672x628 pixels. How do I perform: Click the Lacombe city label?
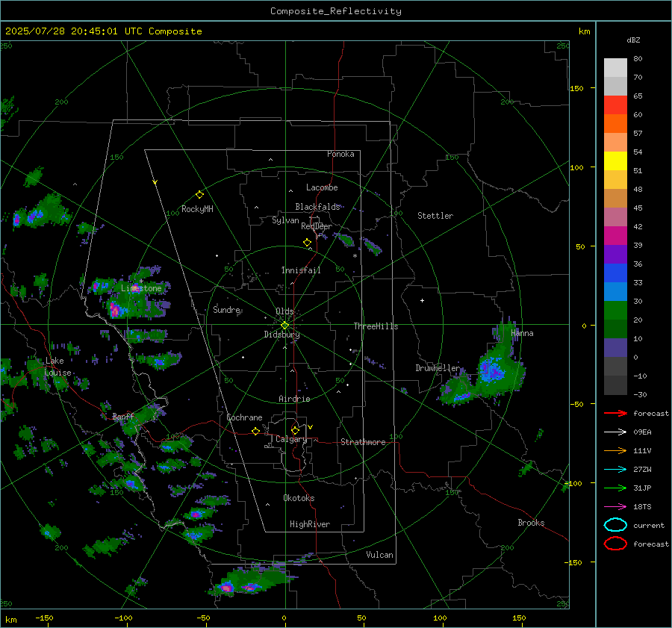(322, 187)
